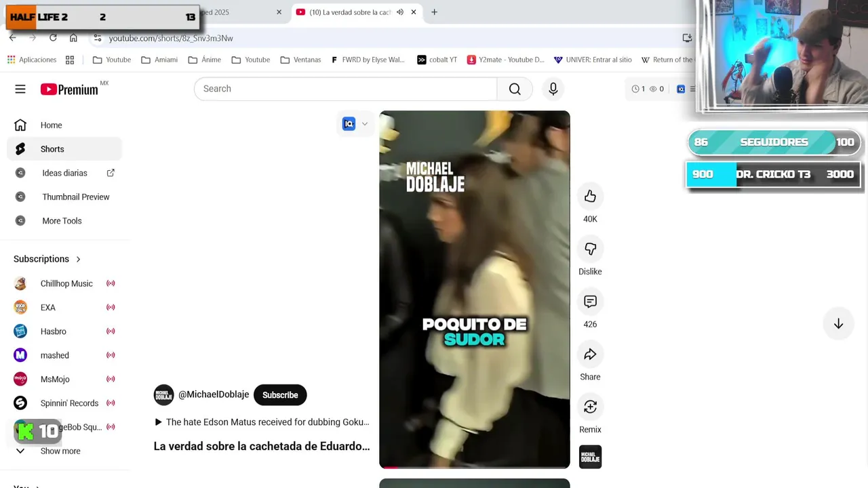Mute the tab via speaker icon
The height and width of the screenshot is (488, 868).
(x=400, y=12)
